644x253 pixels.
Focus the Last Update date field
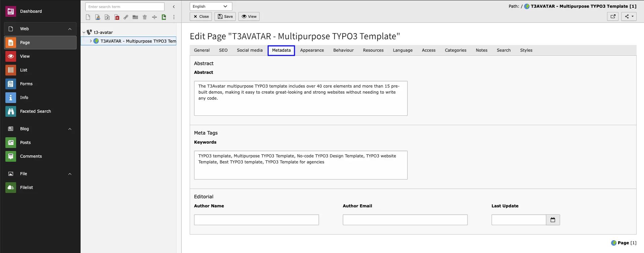coord(519,220)
